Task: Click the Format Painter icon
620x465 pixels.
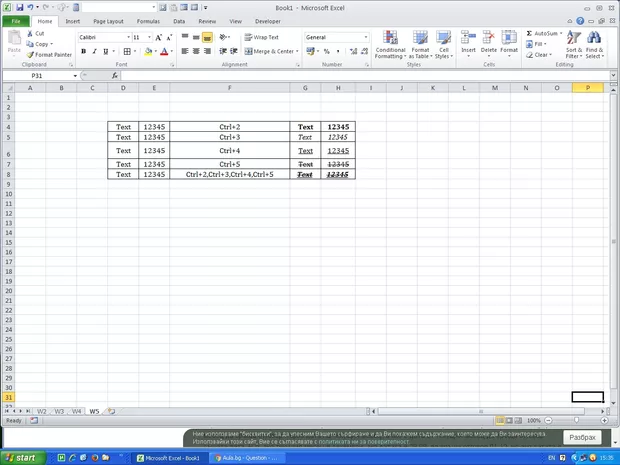Action: pyautogui.click(x=30, y=55)
